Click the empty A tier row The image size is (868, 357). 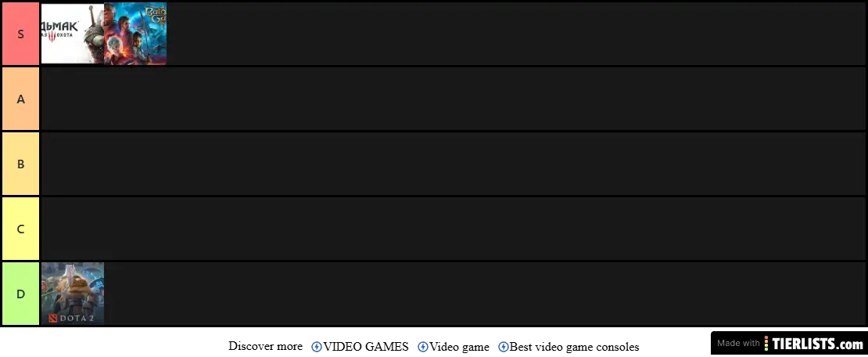click(452, 99)
